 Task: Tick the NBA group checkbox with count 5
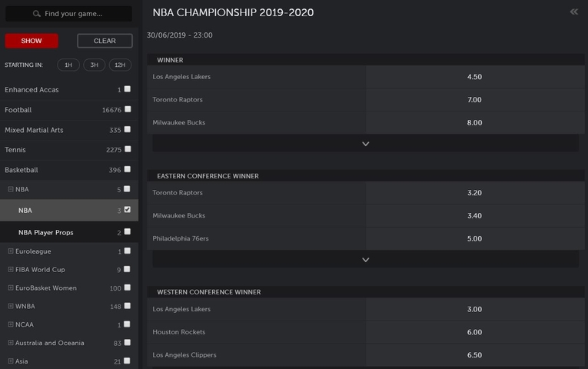point(127,189)
